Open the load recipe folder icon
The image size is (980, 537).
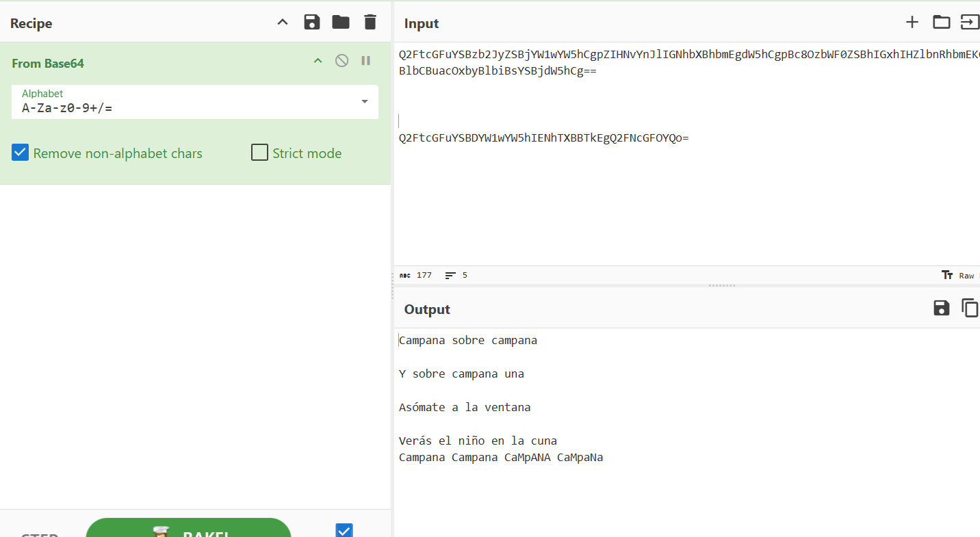[341, 23]
